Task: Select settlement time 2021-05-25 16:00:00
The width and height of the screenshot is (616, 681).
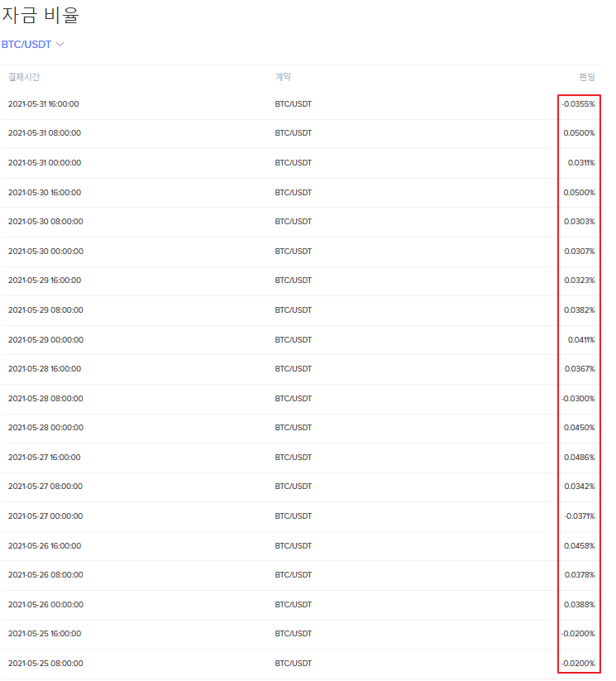Action: [45, 633]
